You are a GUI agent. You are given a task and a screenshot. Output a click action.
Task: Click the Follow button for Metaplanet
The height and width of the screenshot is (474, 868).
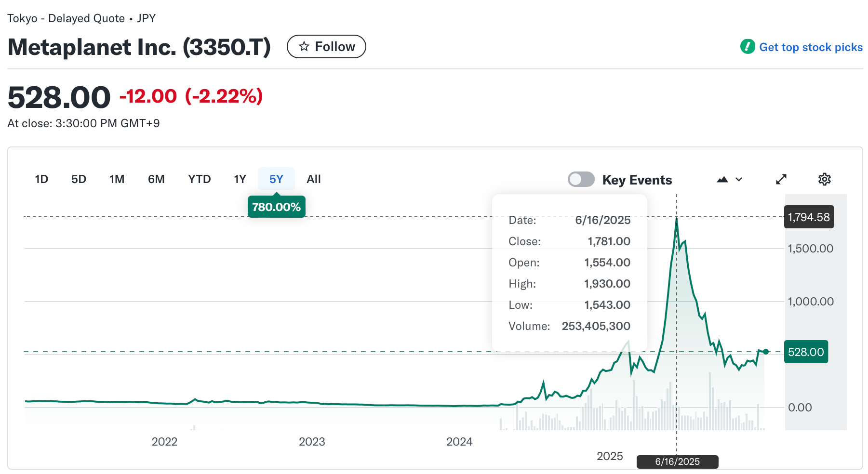coord(326,46)
